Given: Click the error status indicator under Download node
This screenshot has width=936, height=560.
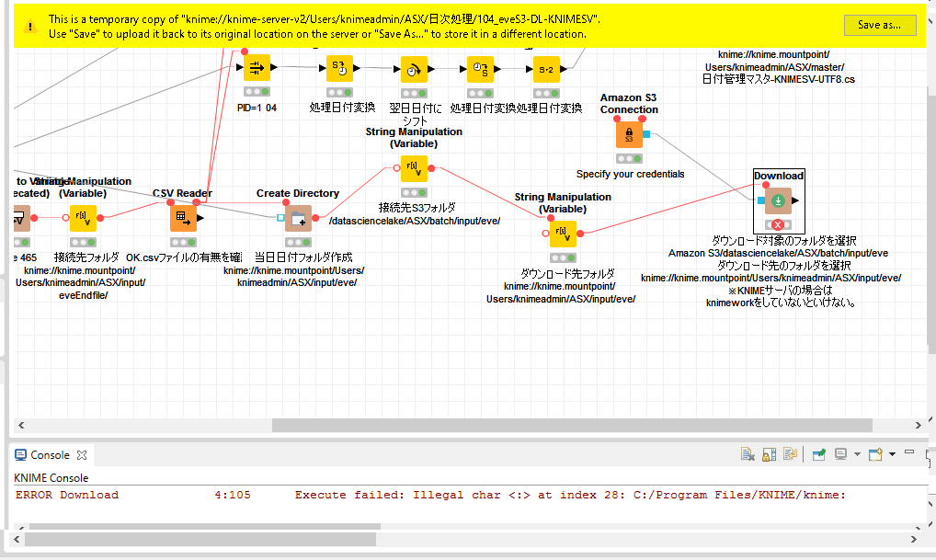Looking at the screenshot, I should pos(778,225).
